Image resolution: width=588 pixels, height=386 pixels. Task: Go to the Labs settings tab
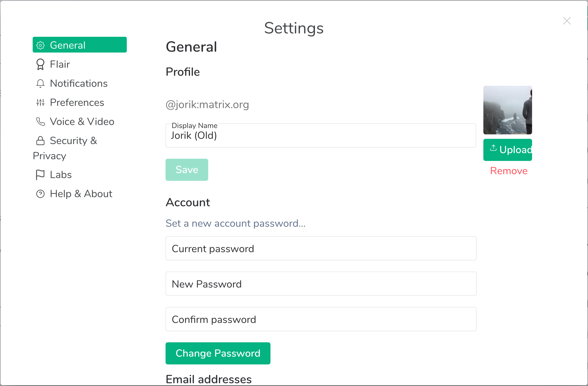tap(61, 175)
